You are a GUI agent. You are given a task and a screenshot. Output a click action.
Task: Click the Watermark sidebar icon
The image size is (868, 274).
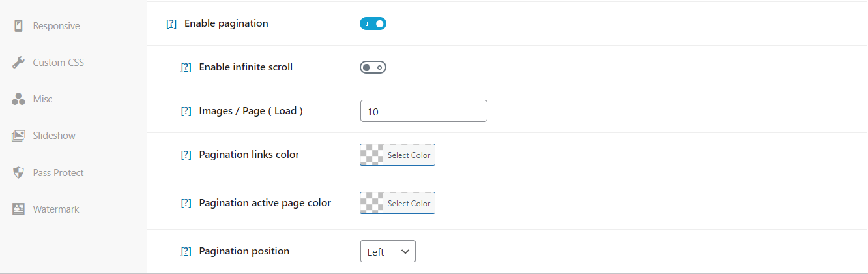18,209
